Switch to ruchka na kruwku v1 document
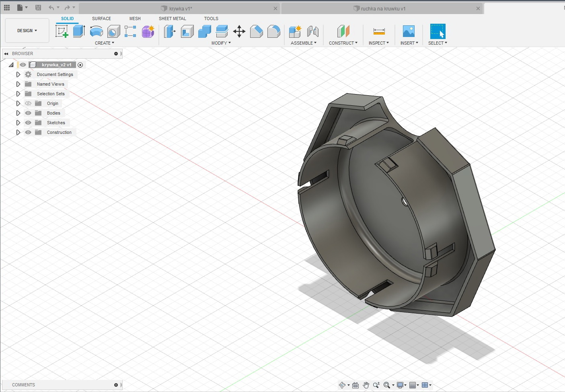The width and height of the screenshot is (565, 392). [x=382, y=8]
